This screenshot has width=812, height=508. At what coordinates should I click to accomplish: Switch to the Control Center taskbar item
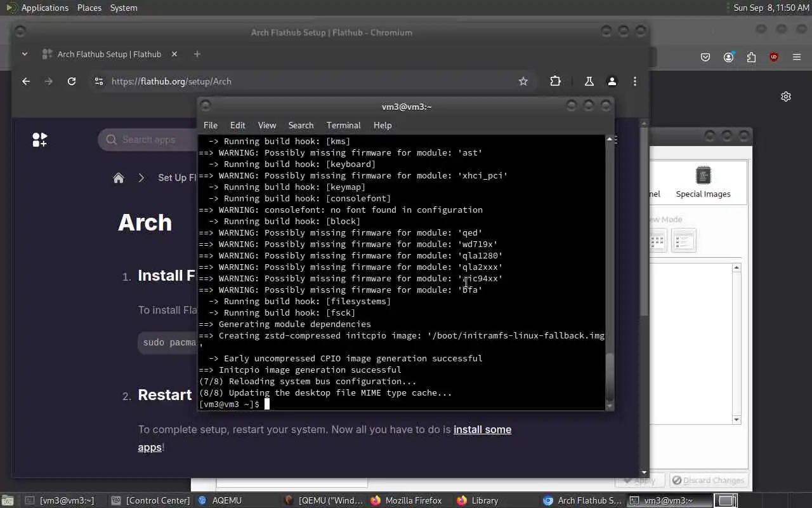click(x=151, y=500)
